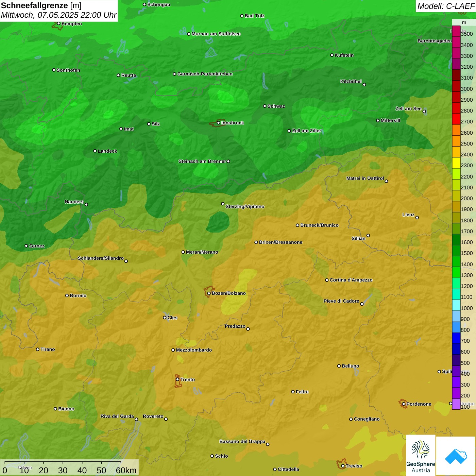Click the Schwaz marker dot
The image size is (476, 476).
265,106
